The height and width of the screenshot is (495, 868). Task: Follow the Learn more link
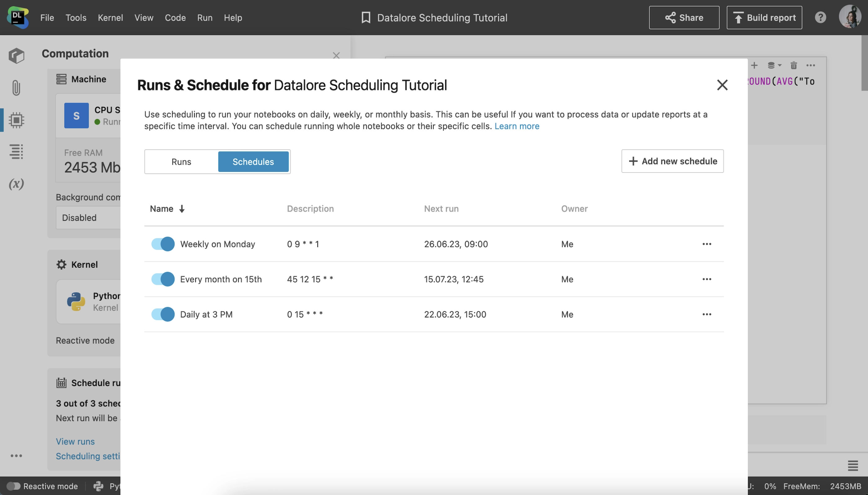click(x=517, y=126)
